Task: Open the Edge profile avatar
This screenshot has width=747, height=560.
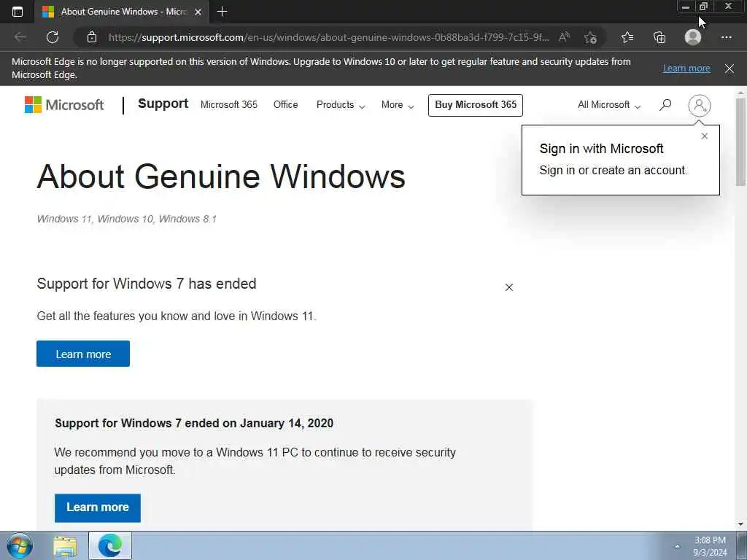Action: click(693, 37)
